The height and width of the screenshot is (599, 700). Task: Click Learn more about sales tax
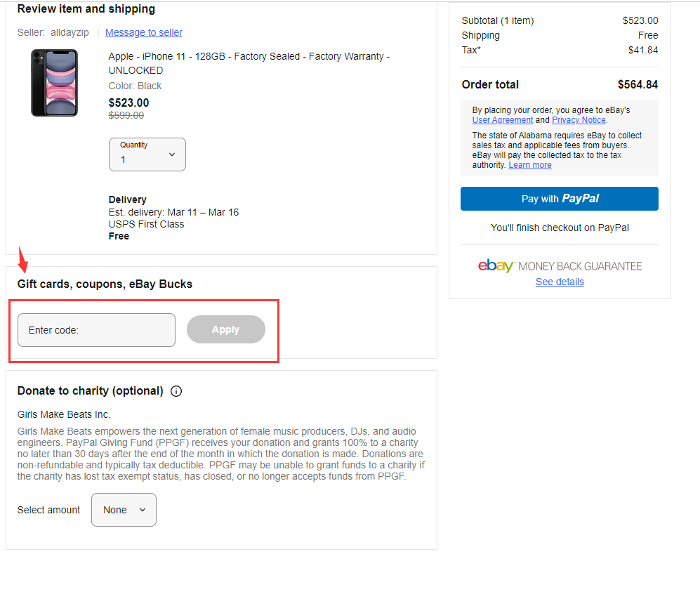pyautogui.click(x=530, y=165)
